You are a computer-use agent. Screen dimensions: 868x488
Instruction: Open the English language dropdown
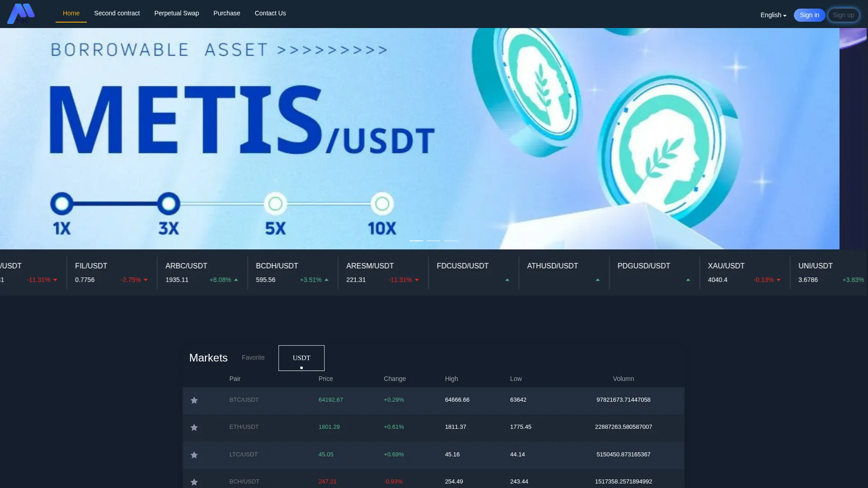pos(773,15)
